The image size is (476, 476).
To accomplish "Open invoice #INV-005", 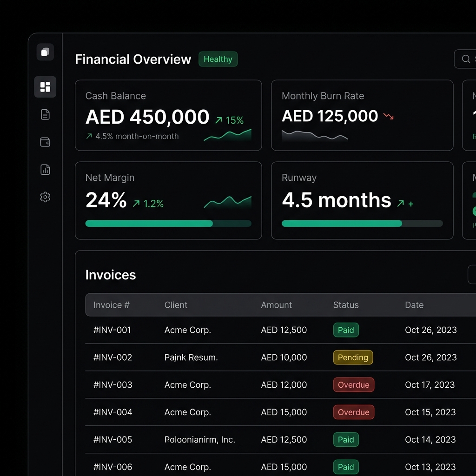I will (x=113, y=440).
